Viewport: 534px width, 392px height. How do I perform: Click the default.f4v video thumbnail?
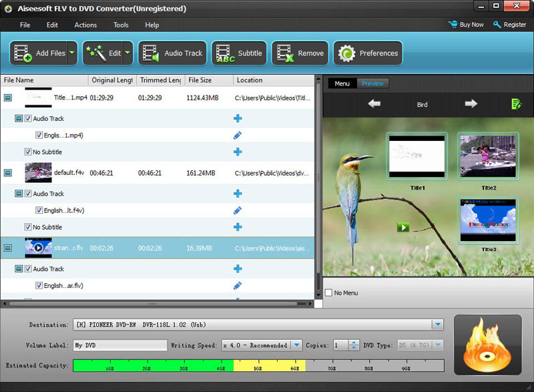point(38,173)
